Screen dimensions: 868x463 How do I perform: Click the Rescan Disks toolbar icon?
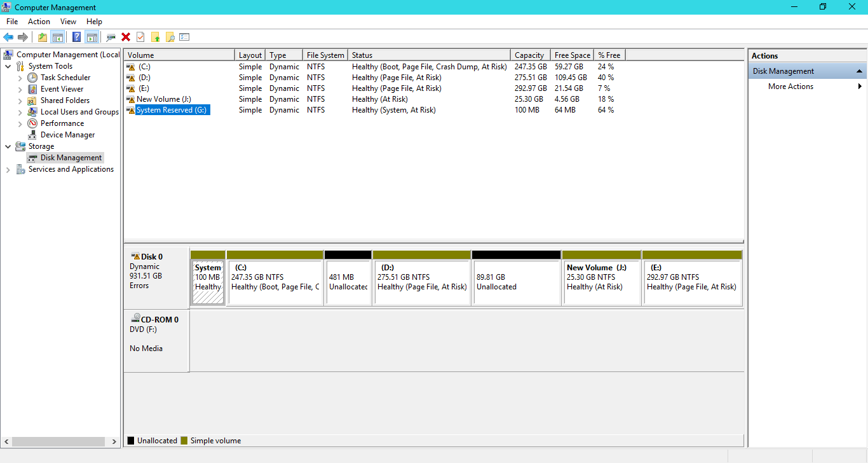coord(111,36)
